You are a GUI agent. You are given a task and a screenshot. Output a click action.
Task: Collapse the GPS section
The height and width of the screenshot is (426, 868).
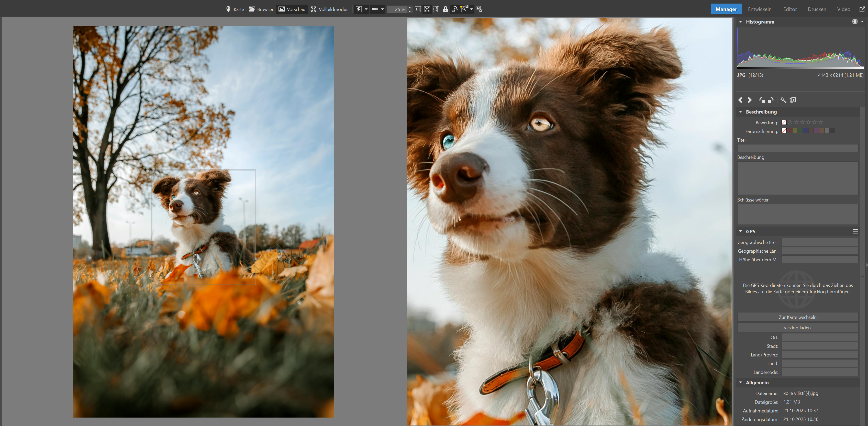tap(741, 231)
